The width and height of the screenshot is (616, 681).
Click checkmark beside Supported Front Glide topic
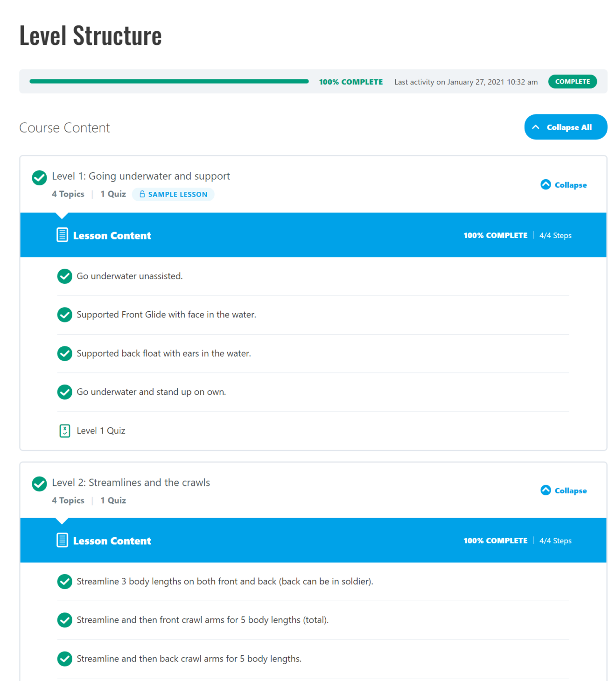tap(65, 315)
